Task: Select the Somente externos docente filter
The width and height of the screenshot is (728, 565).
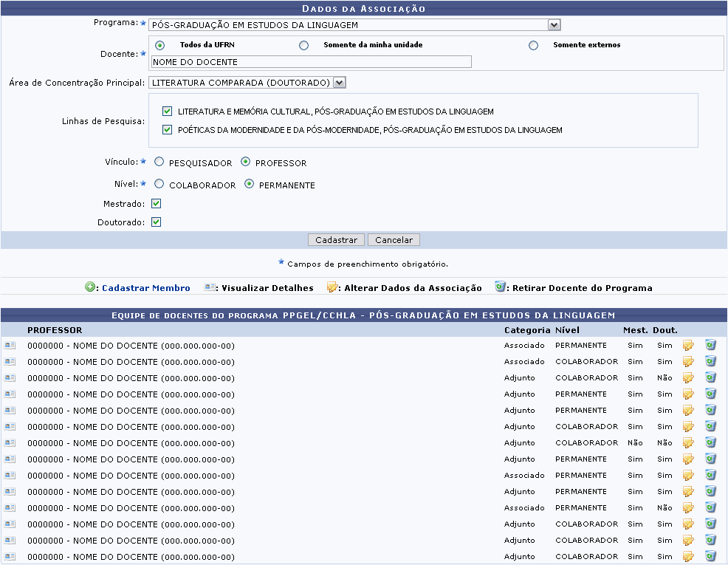Action: tap(533, 45)
